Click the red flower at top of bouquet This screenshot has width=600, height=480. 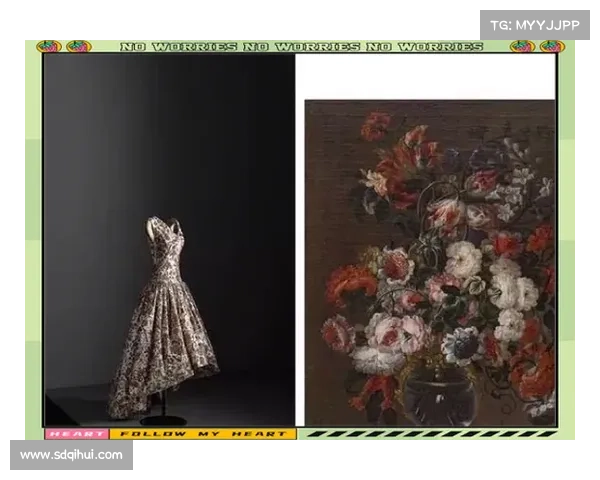(x=378, y=125)
